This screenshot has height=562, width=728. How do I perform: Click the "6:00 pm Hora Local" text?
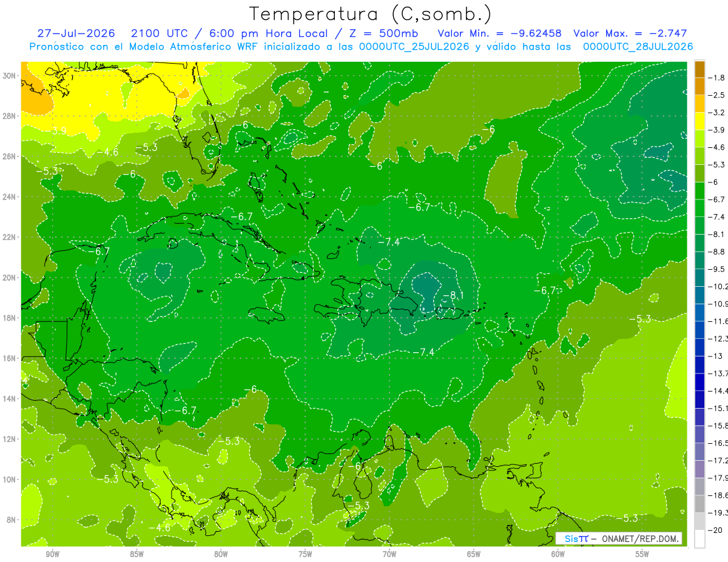(268, 33)
